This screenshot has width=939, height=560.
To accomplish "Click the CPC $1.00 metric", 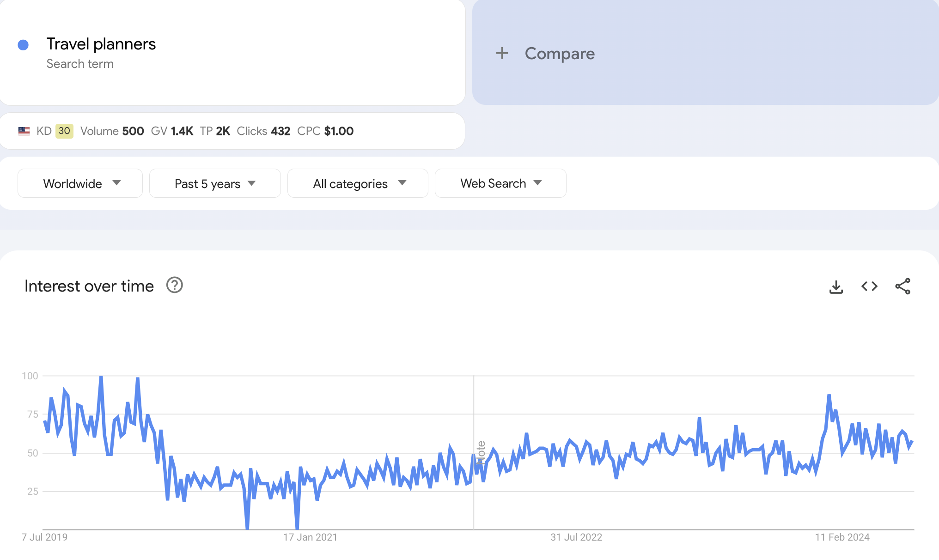I will [325, 131].
